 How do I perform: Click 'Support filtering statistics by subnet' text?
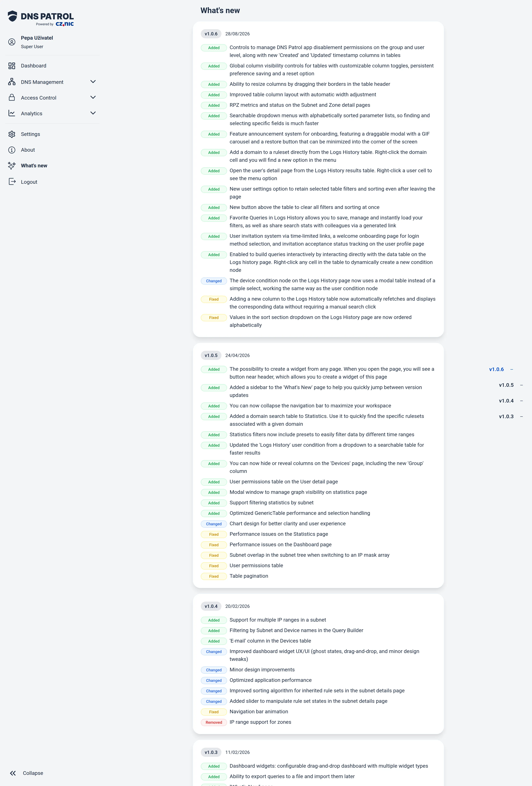[x=272, y=503]
